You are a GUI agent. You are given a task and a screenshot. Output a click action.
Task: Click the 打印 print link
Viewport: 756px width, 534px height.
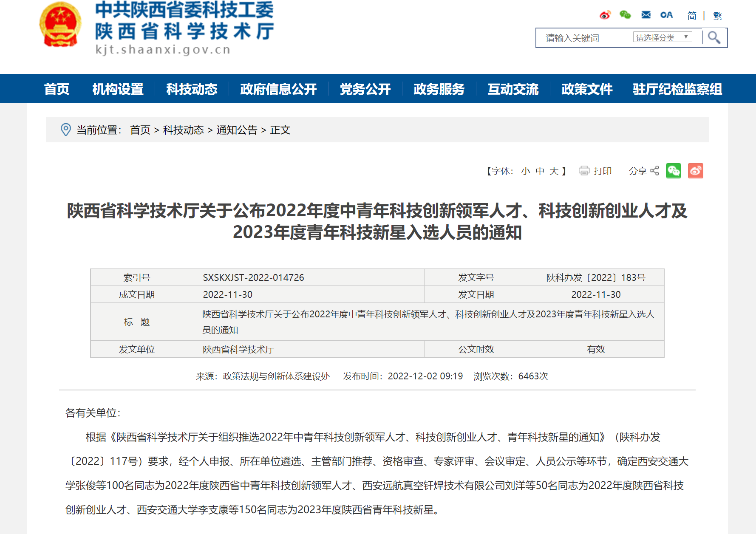coord(602,171)
